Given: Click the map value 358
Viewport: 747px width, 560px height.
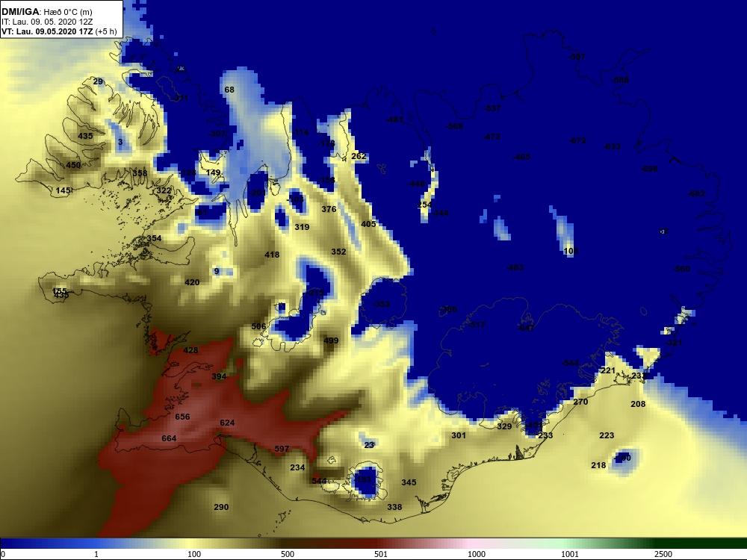Looking at the screenshot, I should coord(140,173).
